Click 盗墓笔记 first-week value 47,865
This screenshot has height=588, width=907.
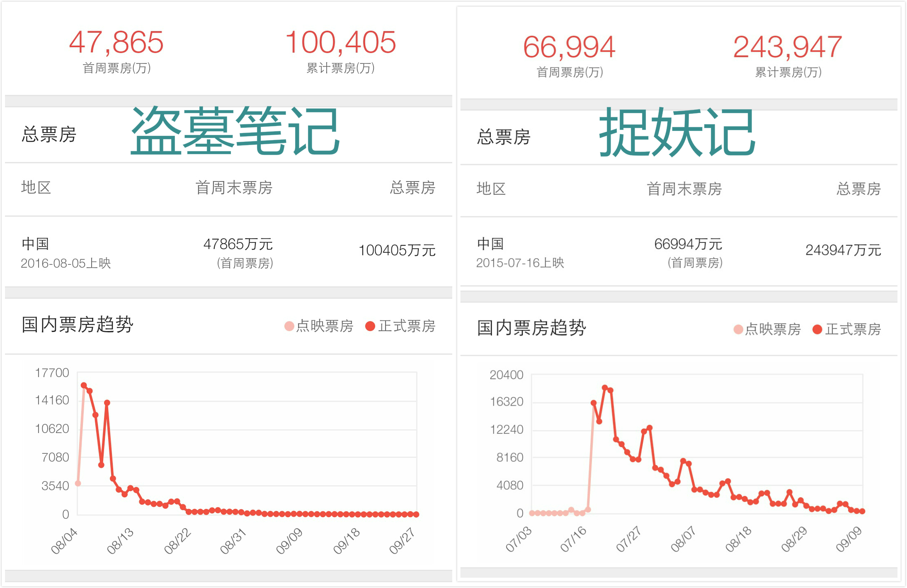click(116, 42)
